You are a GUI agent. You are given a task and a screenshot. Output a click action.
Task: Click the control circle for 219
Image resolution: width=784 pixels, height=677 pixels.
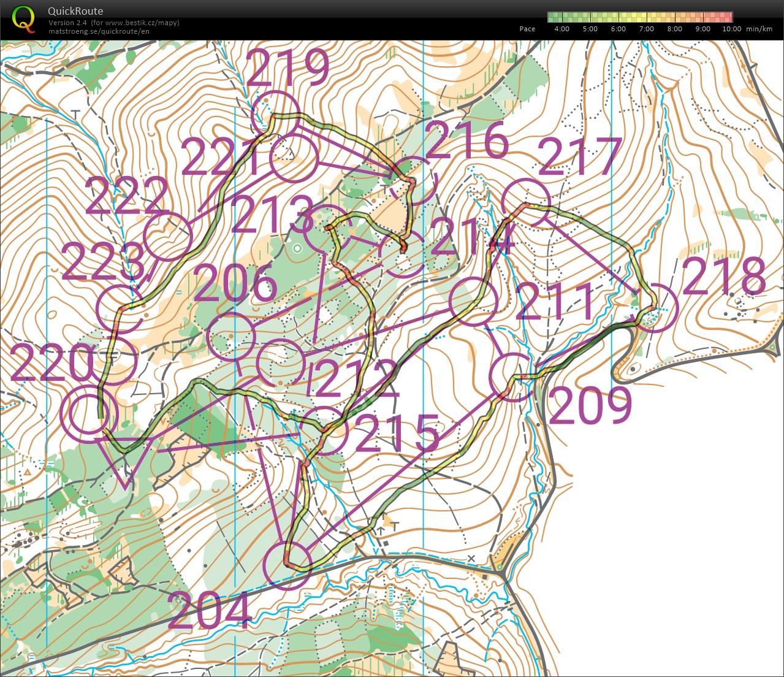point(276,114)
